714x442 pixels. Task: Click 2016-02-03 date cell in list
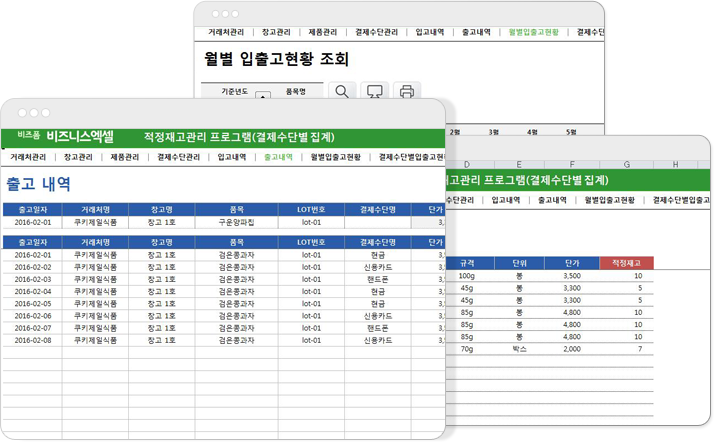pyautogui.click(x=33, y=279)
